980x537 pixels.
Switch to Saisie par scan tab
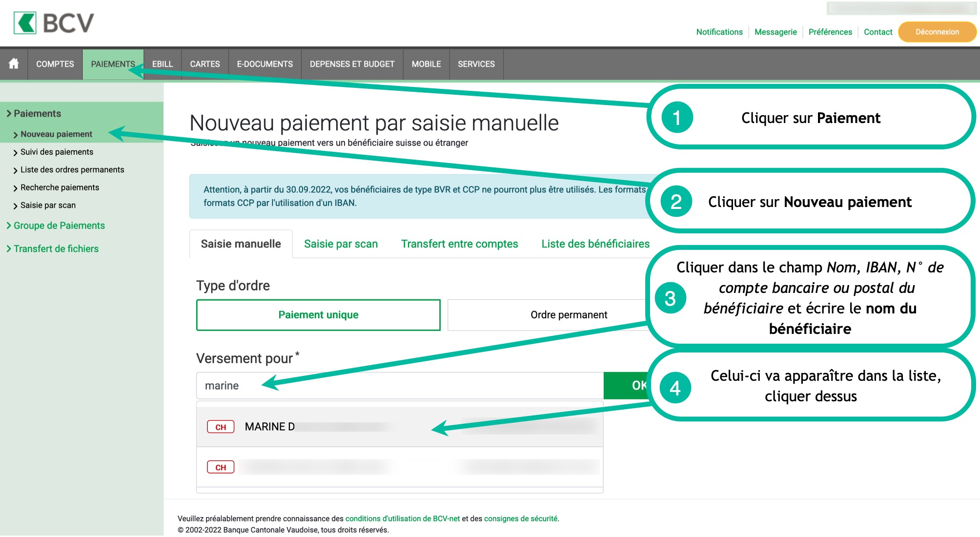tap(341, 244)
